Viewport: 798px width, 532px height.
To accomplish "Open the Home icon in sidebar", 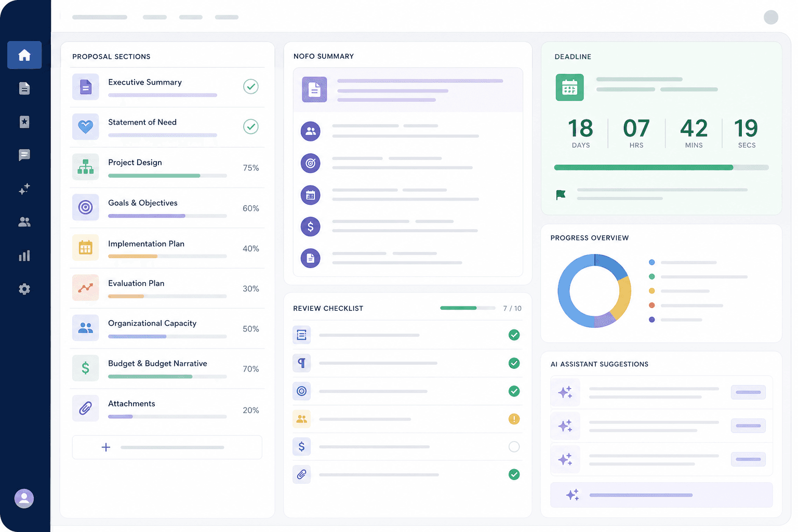I will pos(24,55).
